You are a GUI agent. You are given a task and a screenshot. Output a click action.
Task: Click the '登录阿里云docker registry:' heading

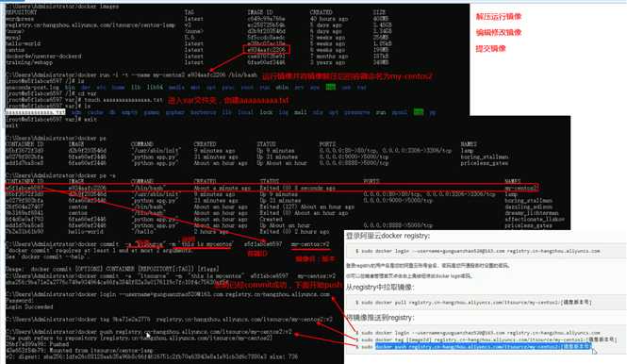click(x=388, y=236)
